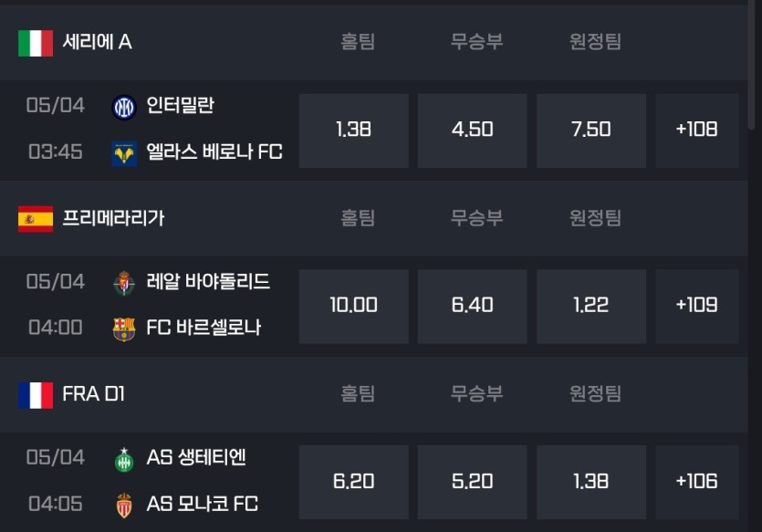Screen dimensions: 762x532
Task: Click the Real Valladolid club crest icon
Action: [124, 283]
